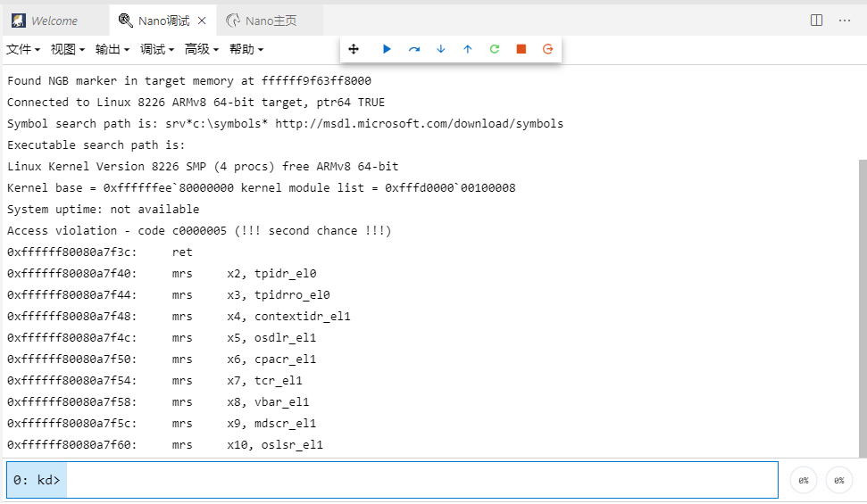Image resolution: width=867 pixels, height=504 pixels.
Task: Open the 高级 menu
Action: point(202,49)
